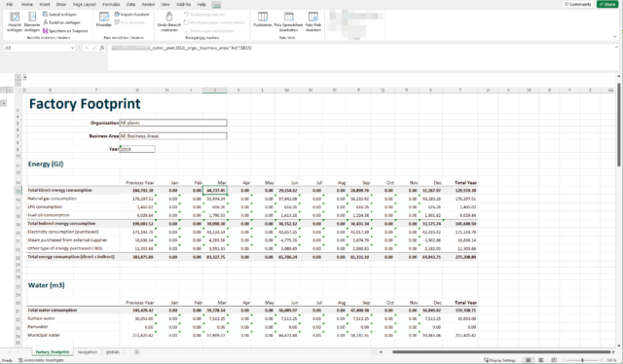Open Palo Spreadsheet bearbeiten
Image resolution: width=623 pixels, height=364 pixels.
288,21
